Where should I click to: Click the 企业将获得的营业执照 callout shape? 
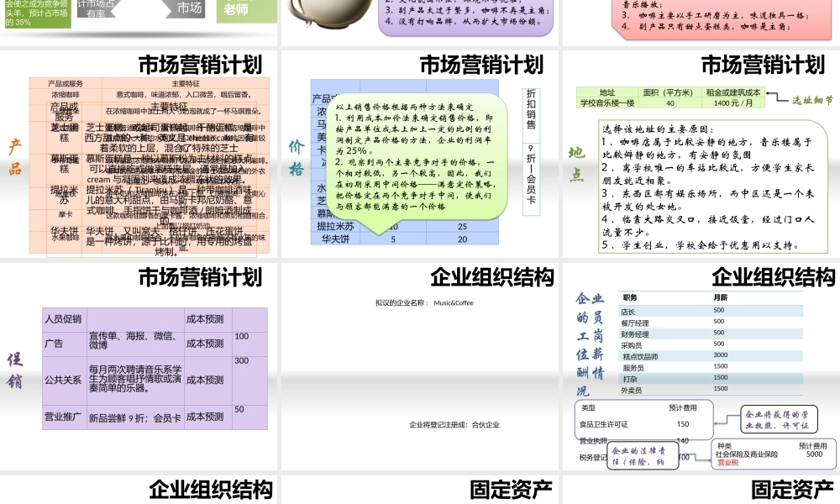click(x=779, y=418)
